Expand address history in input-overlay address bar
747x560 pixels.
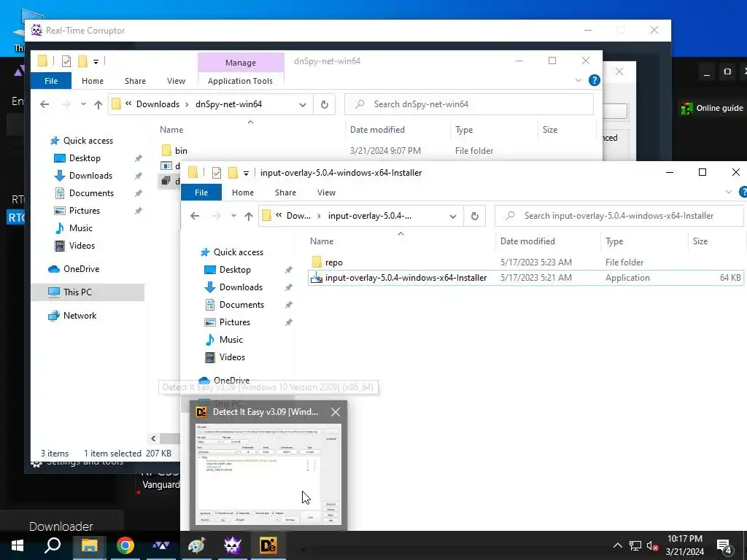coord(452,216)
